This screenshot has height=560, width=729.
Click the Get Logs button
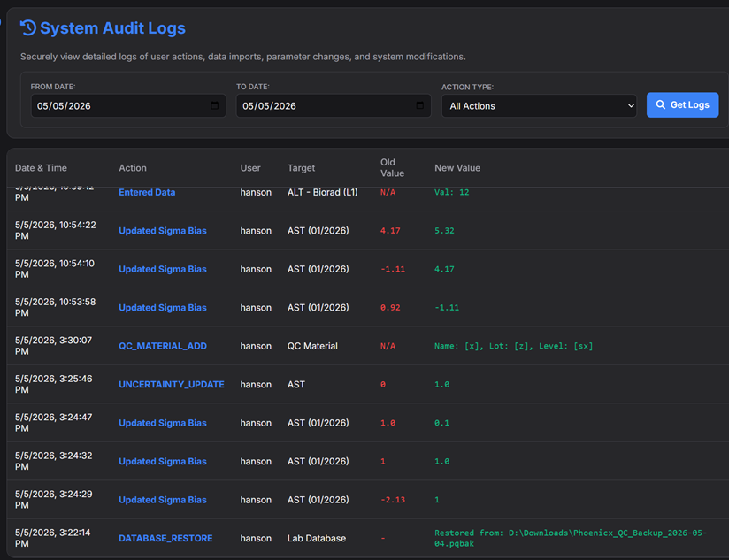(682, 105)
